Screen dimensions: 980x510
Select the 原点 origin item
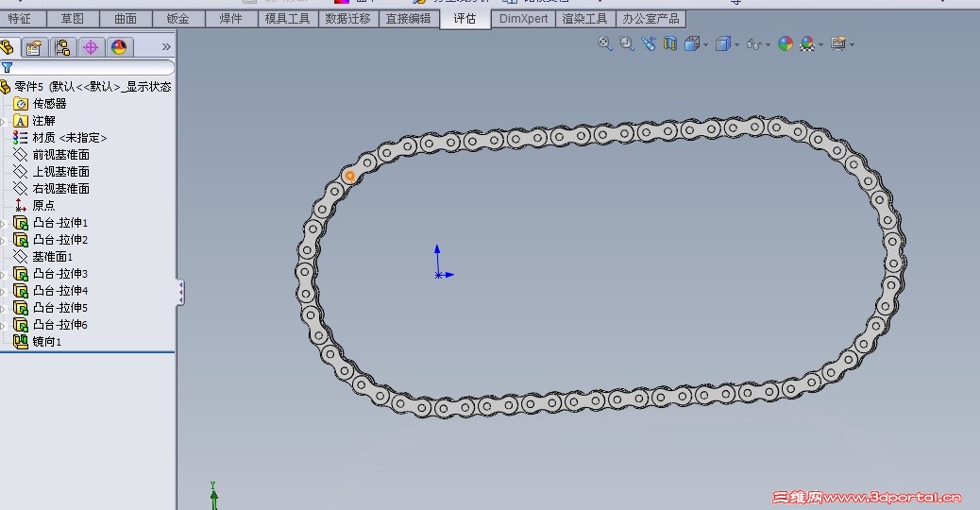tap(43, 205)
